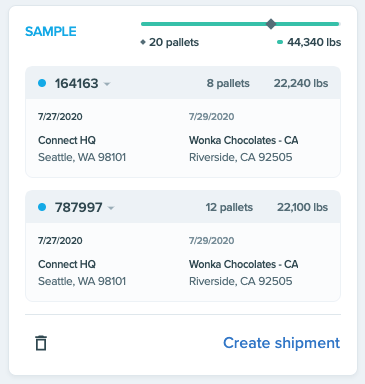Screen dimensions: 365x384
Task: Click the blue status dot beside 164163
Action: coord(42,83)
